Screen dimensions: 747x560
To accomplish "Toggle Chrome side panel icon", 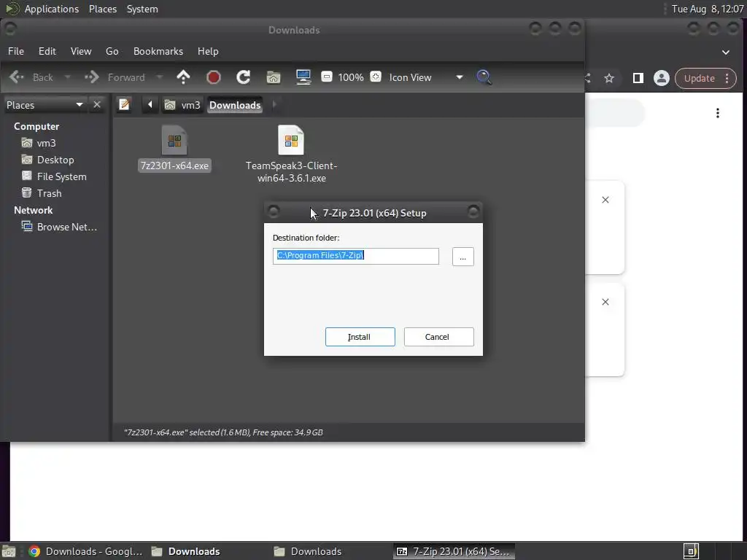I will [x=638, y=78].
